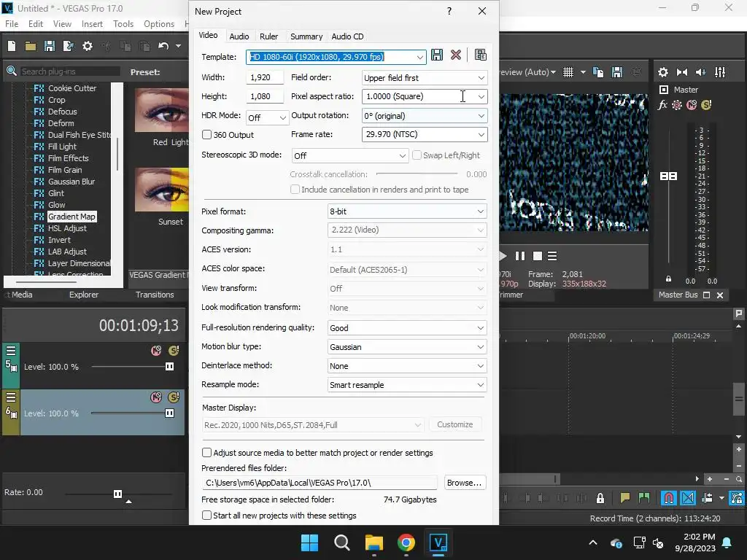Click the insert region icon
The image size is (747, 560).
(x=643, y=498)
